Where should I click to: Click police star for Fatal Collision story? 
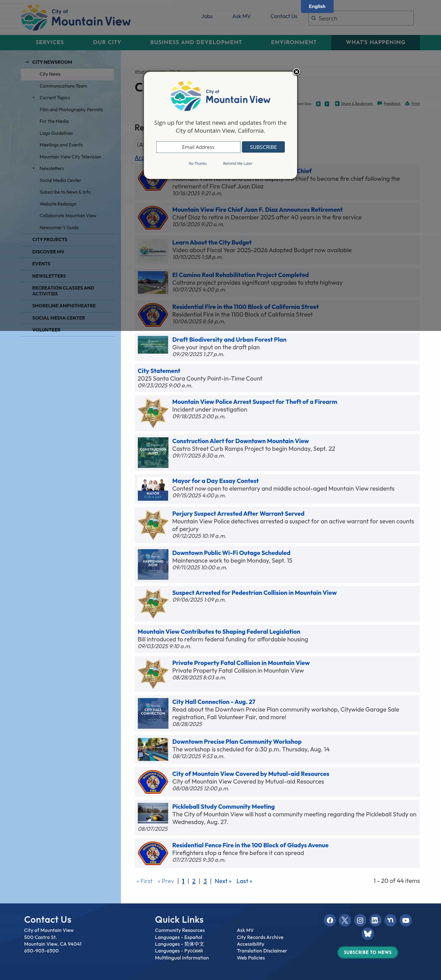coord(153,674)
